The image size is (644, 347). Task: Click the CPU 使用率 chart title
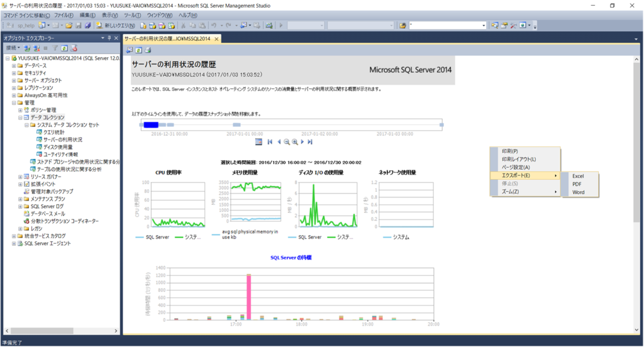[169, 172]
